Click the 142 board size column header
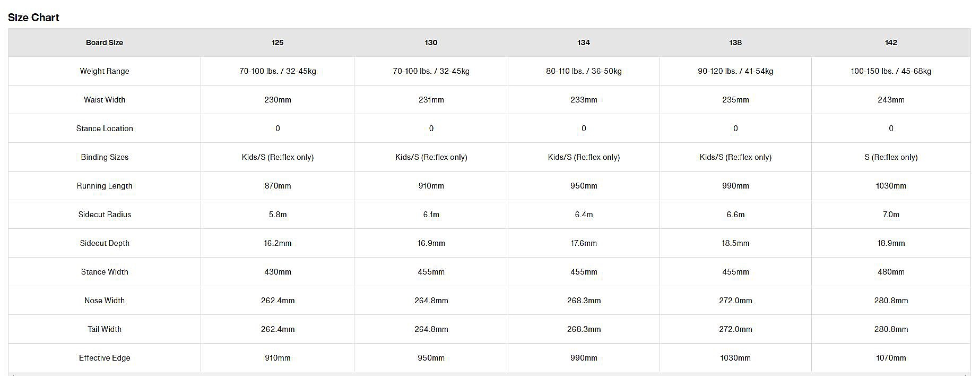This screenshot has height=376, width=980. (891, 42)
